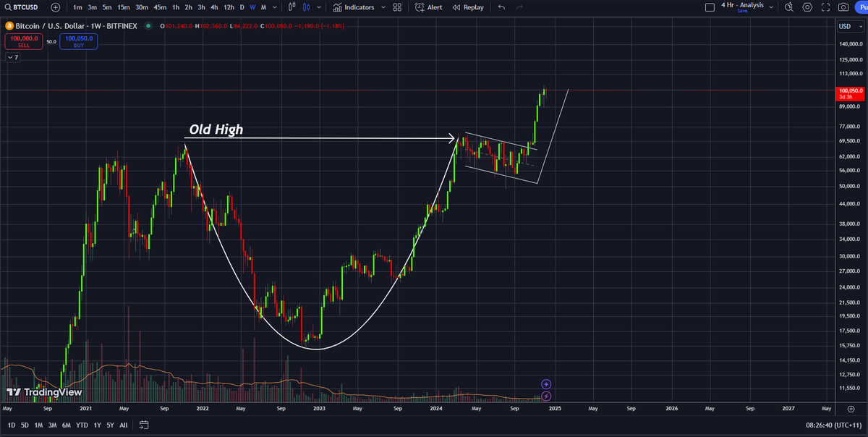This screenshot has height=437, width=868.
Task: Select the 1m timeframe
Action: pos(77,7)
